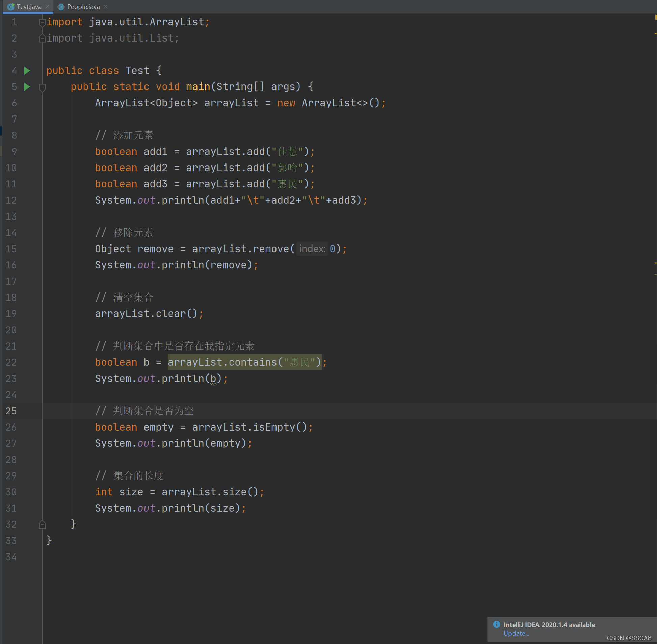Click line number 25 in the gutter

click(x=11, y=411)
